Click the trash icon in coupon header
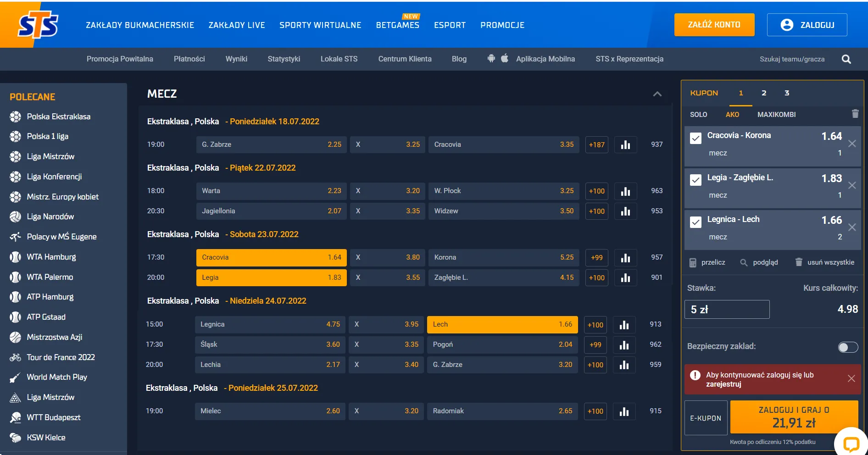Image resolution: width=868 pixels, height=455 pixels. pos(855,114)
